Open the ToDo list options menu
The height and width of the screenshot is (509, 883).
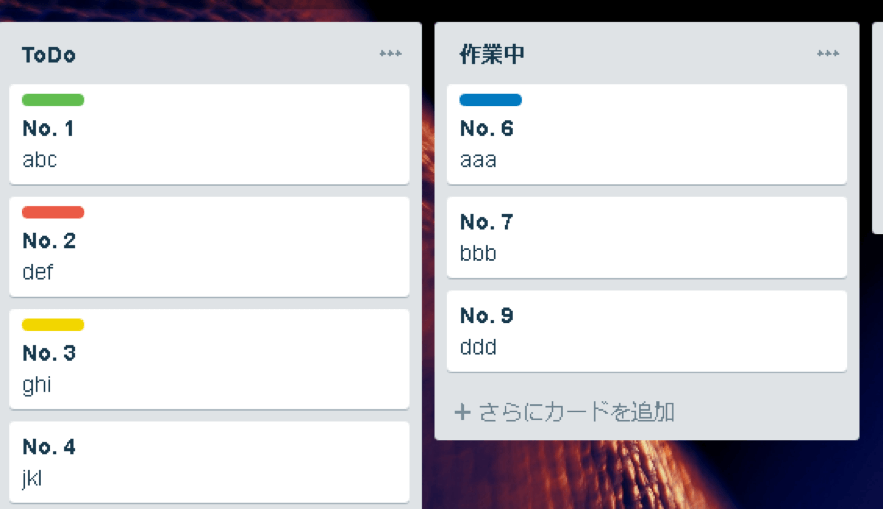pos(390,54)
